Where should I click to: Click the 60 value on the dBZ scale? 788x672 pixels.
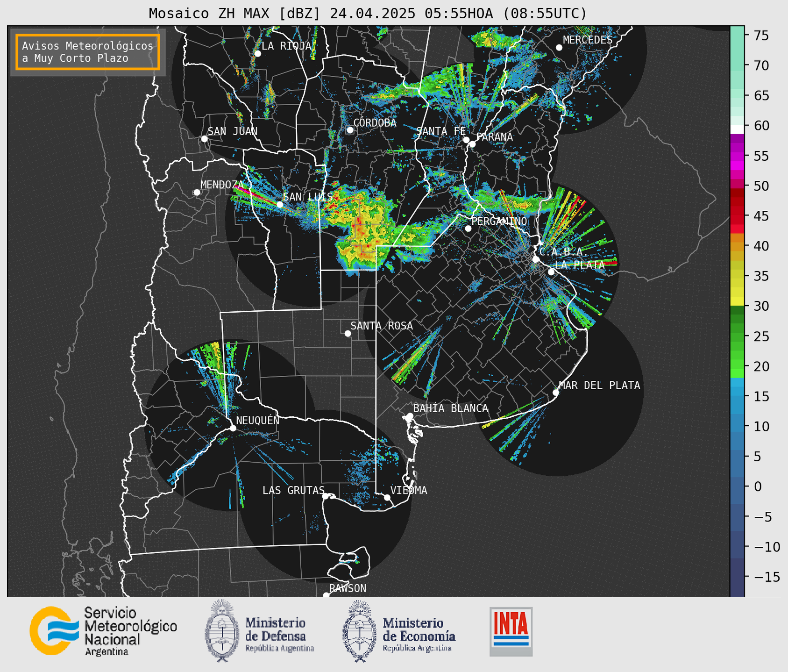[762, 126]
